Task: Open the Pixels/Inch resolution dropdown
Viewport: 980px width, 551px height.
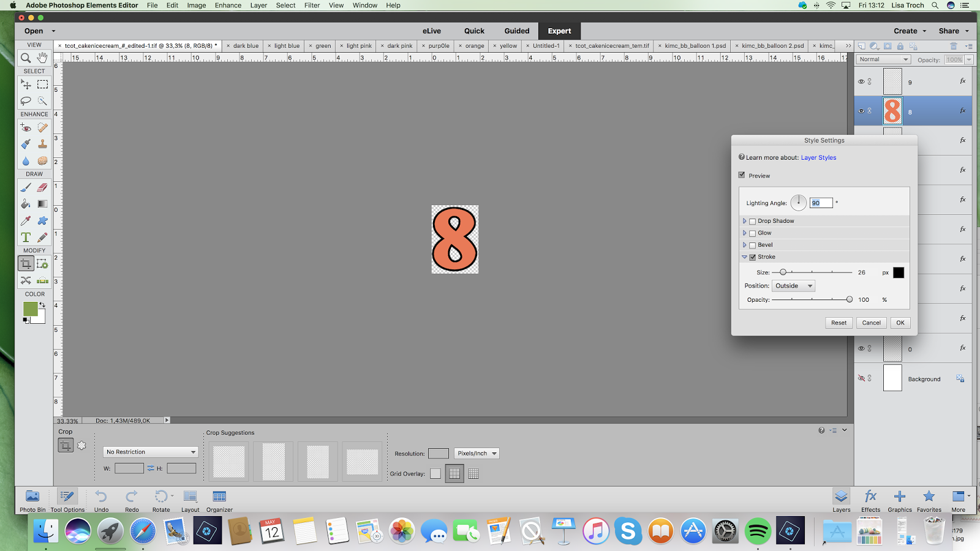Action: point(477,453)
